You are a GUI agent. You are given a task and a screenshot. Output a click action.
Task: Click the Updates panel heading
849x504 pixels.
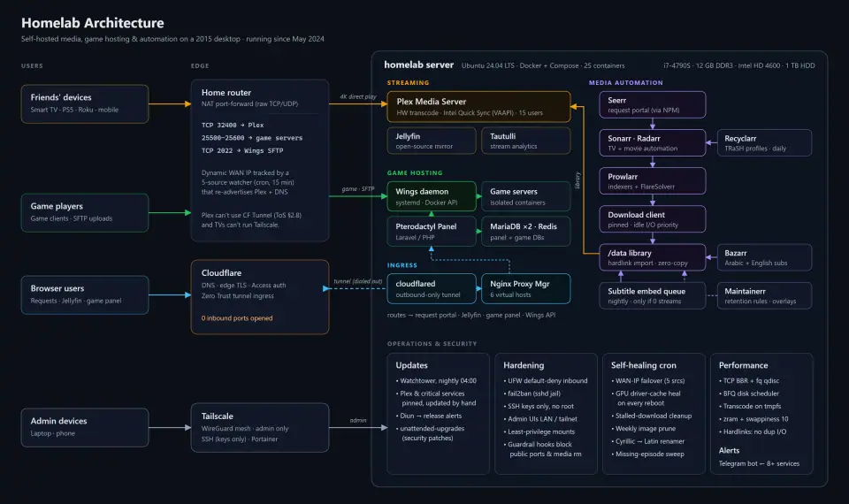411,365
